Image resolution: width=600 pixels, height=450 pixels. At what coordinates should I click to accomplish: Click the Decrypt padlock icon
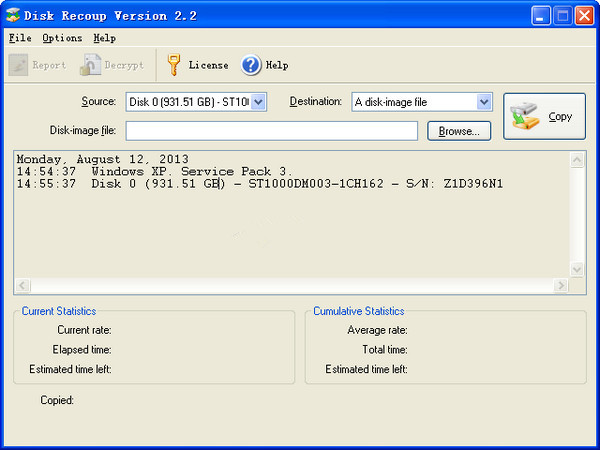click(x=90, y=65)
